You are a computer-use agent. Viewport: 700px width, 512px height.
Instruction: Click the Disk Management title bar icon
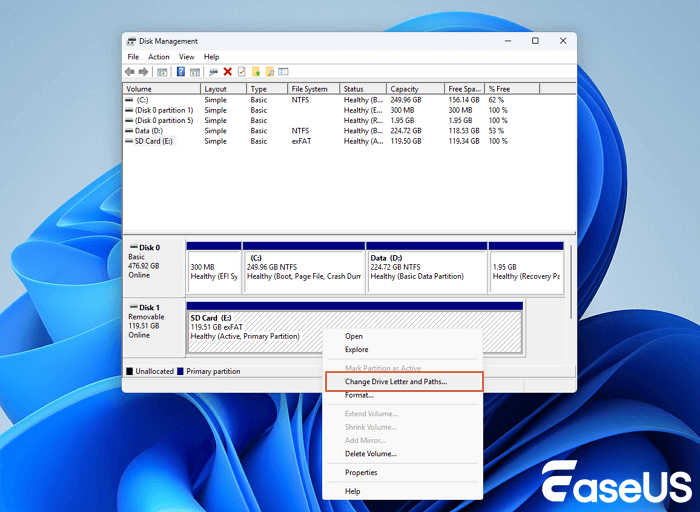pyautogui.click(x=131, y=41)
